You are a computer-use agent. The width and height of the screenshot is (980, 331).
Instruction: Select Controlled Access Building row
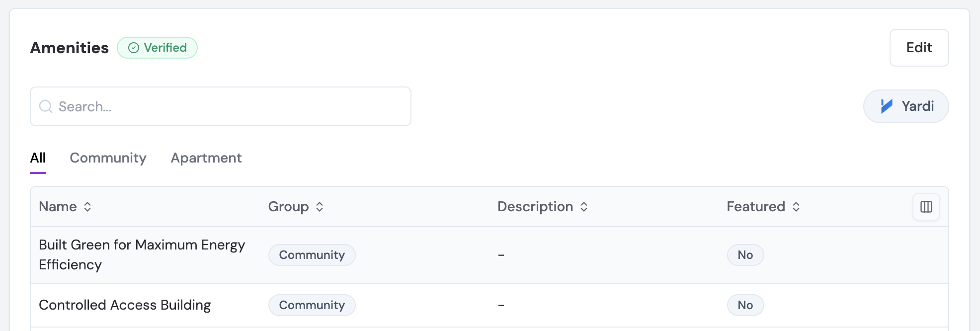click(489, 305)
